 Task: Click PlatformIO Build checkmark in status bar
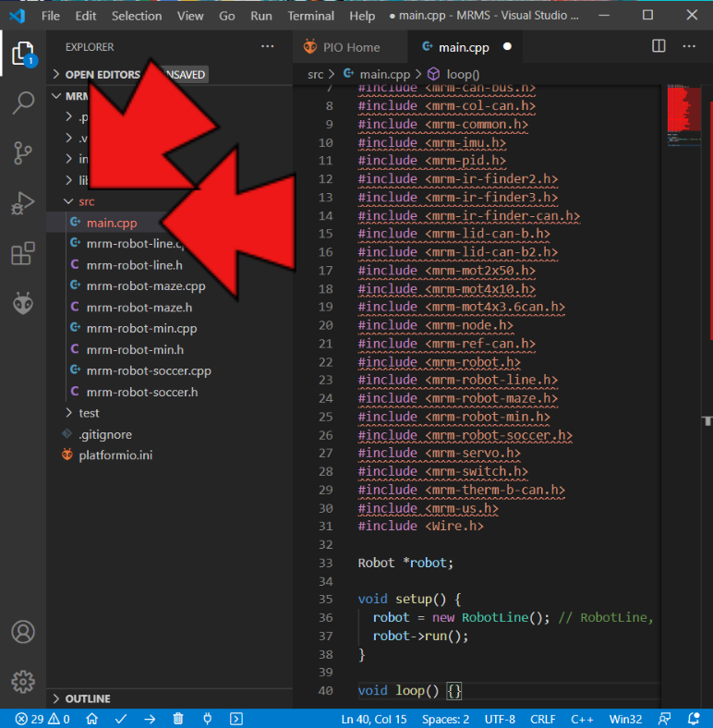[121, 719]
